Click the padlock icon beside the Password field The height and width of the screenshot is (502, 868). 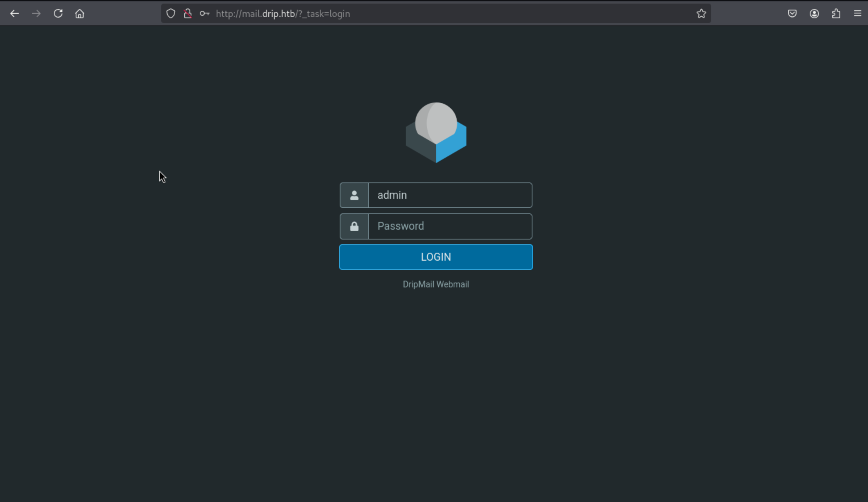pyautogui.click(x=354, y=226)
